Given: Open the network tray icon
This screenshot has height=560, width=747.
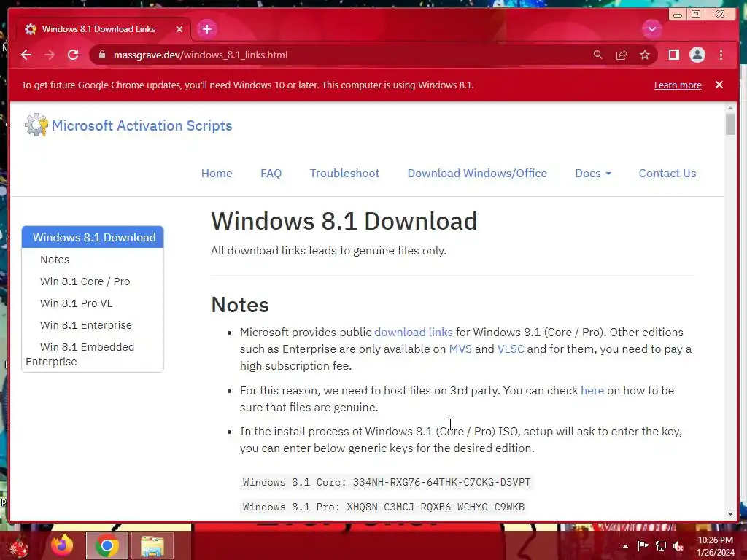Looking at the screenshot, I should [x=661, y=545].
